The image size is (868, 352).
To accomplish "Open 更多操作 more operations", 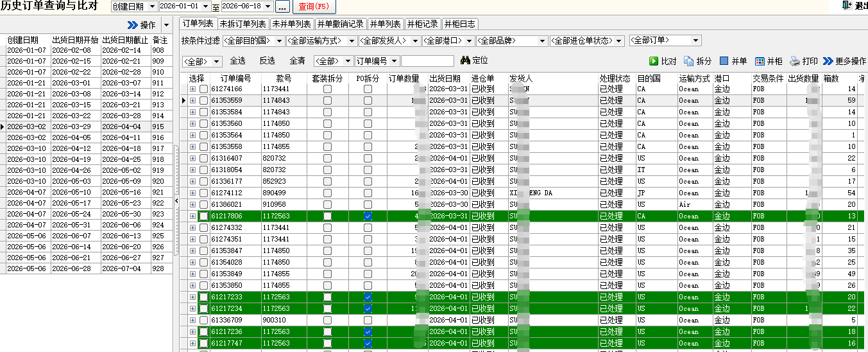I will [844, 61].
